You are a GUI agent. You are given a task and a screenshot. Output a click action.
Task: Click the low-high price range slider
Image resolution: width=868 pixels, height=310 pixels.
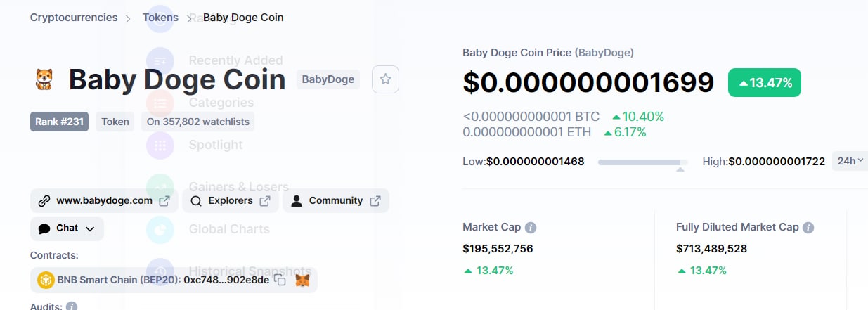[642, 162]
